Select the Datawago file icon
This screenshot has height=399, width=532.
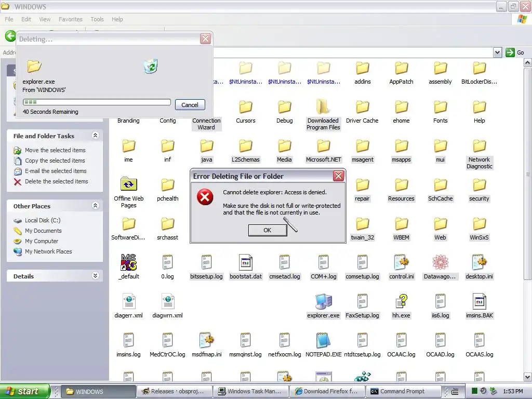pos(441,262)
